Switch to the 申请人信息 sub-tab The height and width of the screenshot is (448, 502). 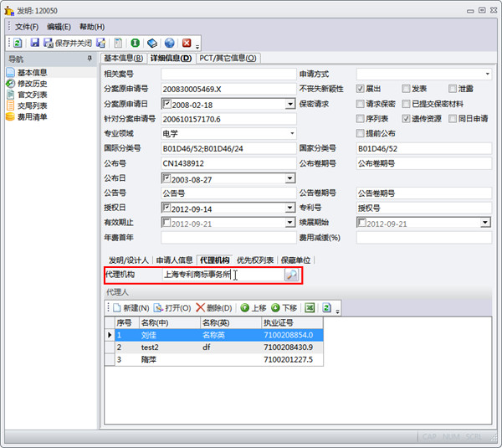(x=175, y=260)
